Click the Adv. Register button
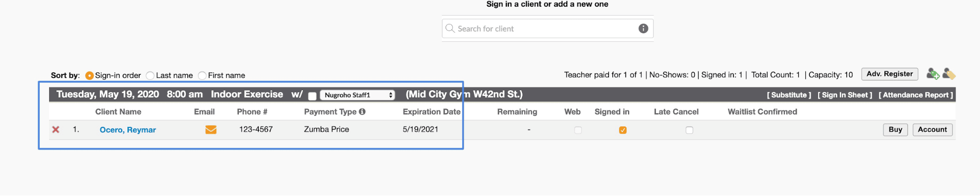 pyautogui.click(x=890, y=74)
